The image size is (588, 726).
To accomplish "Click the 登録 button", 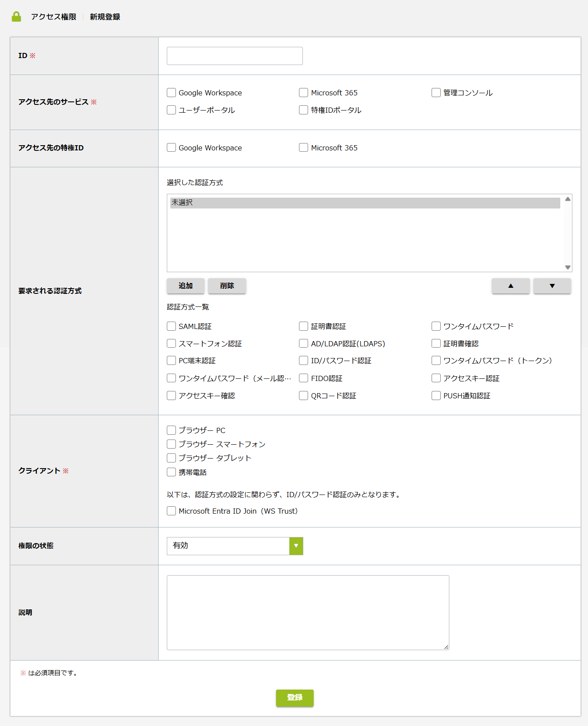I will pos(295,698).
